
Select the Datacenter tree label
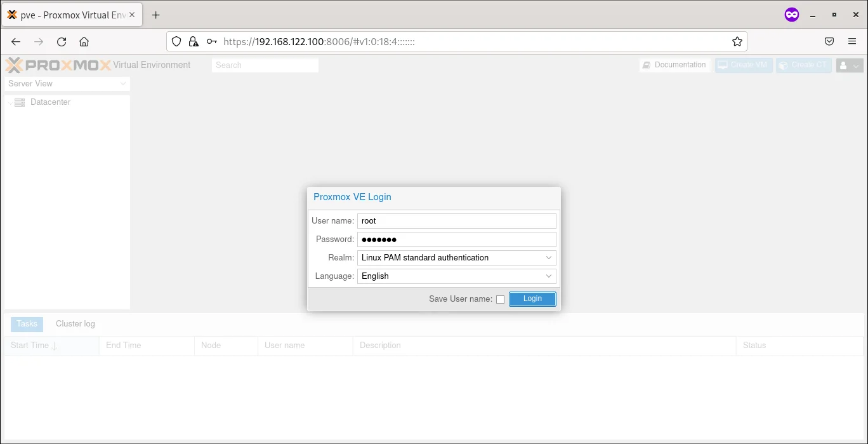point(50,102)
